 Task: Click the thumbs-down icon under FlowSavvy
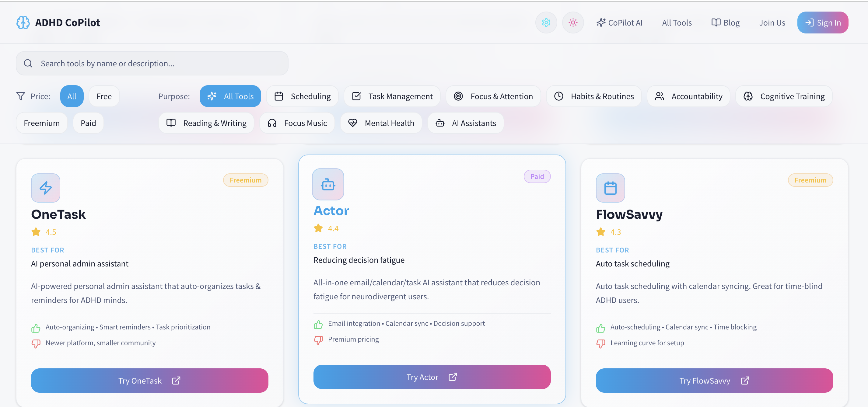click(x=600, y=343)
